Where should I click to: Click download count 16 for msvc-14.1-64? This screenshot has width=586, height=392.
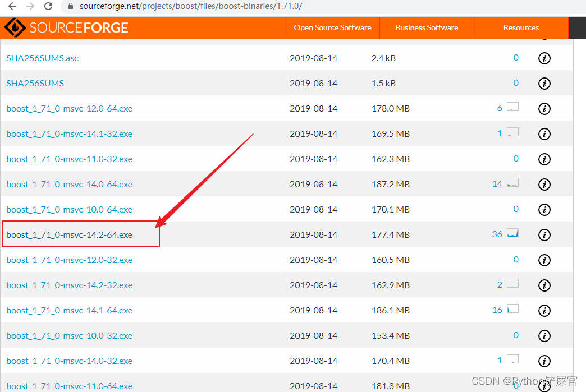pos(497,310)
